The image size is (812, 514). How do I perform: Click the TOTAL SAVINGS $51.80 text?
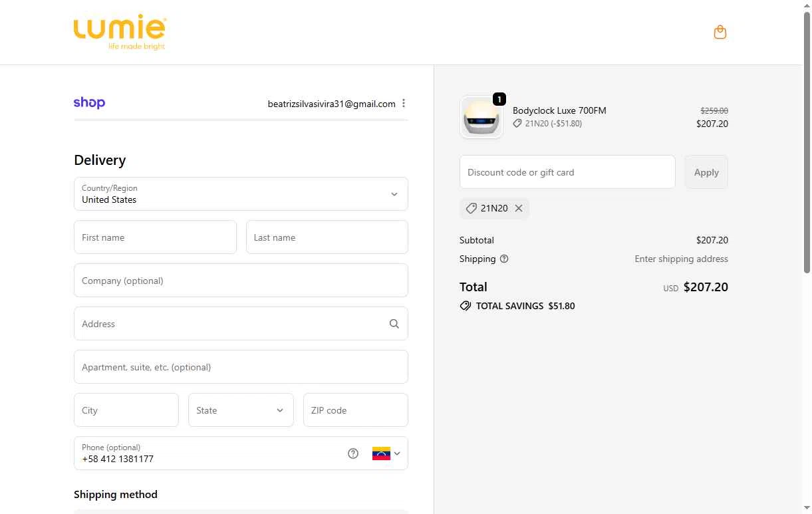tap(525, 306)
